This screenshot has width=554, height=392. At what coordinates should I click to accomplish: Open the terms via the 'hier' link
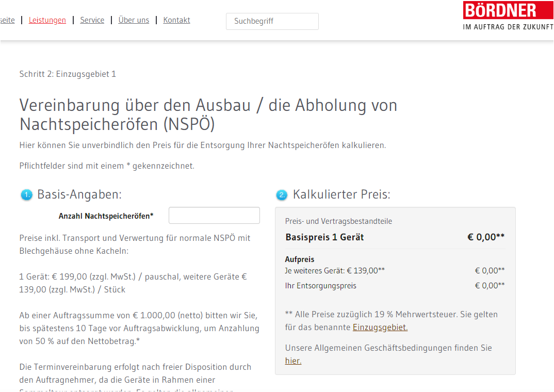(x=293, y=361)
